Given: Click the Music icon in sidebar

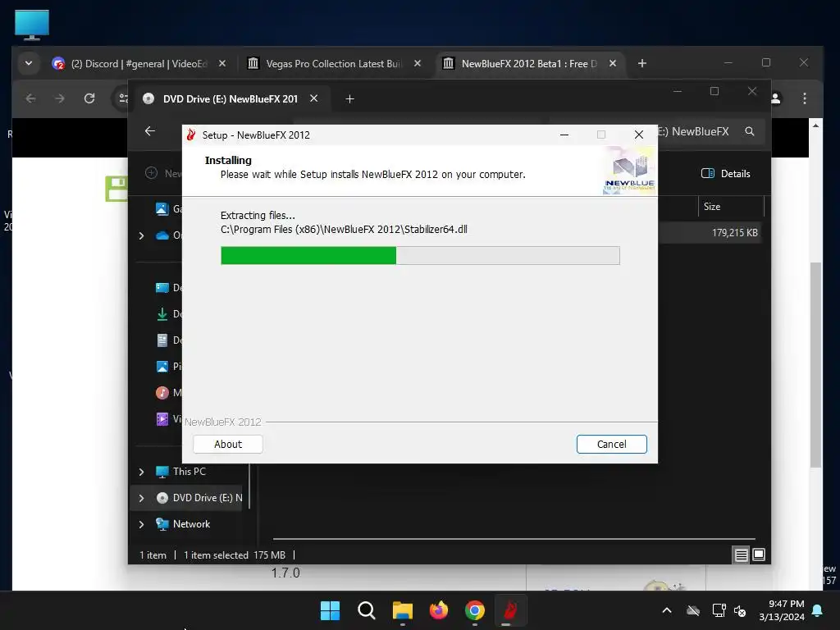Looking at the screenshot, I should [162, 393].
